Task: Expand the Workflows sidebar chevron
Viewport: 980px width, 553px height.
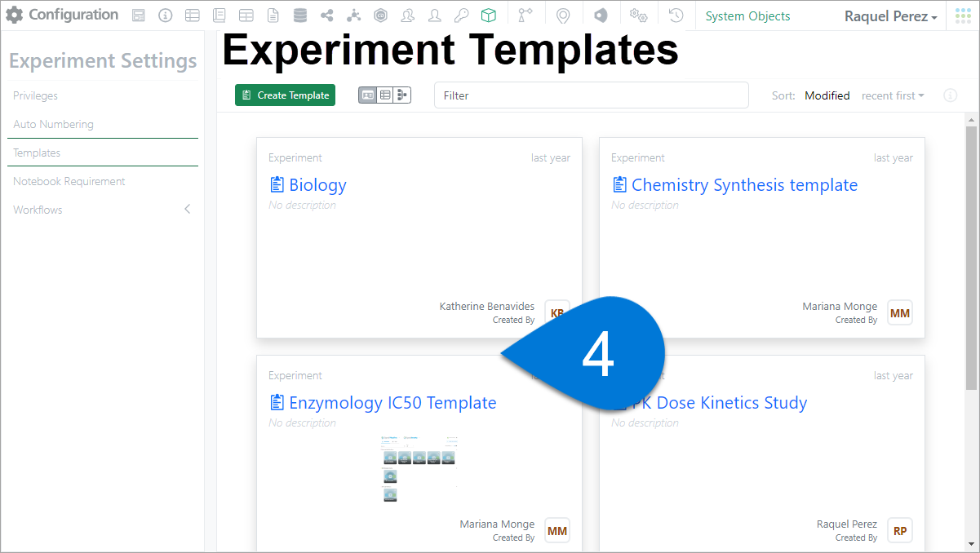Action: 187,210
